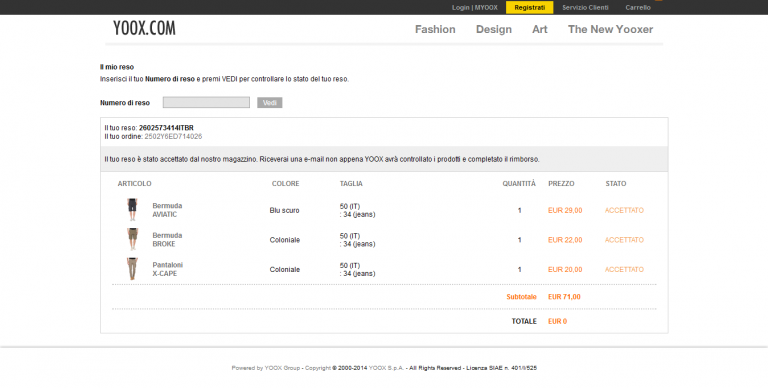Select the Design menu item

[x=494, y=29]
